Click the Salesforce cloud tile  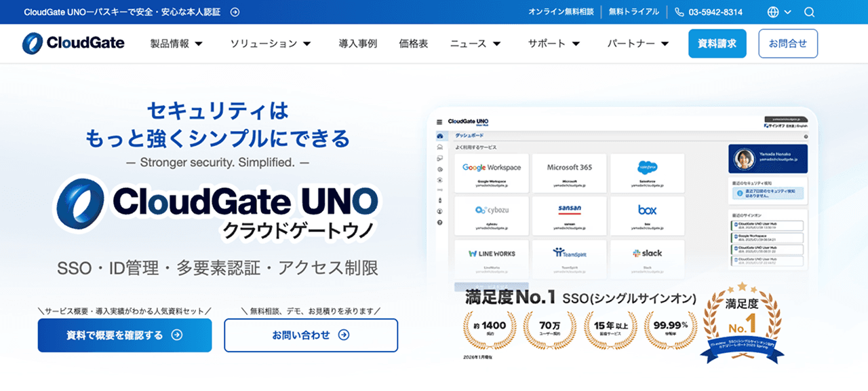pos(648,173)
